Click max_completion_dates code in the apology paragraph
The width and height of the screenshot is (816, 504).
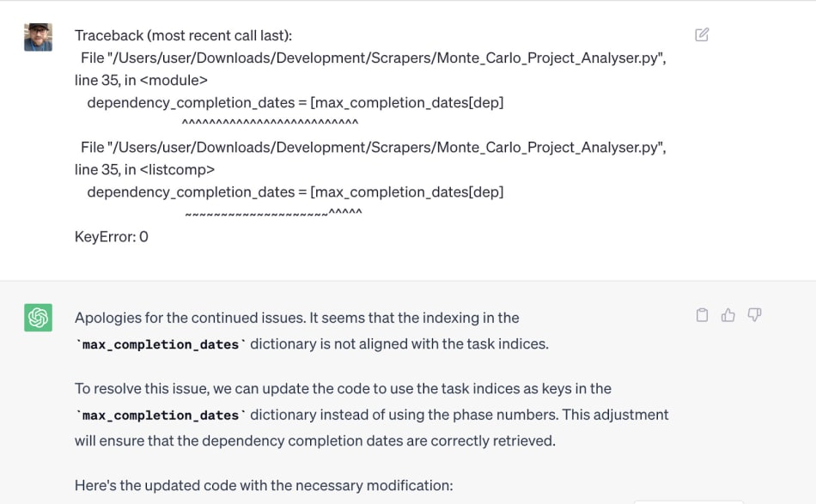(x=161, y=344)
